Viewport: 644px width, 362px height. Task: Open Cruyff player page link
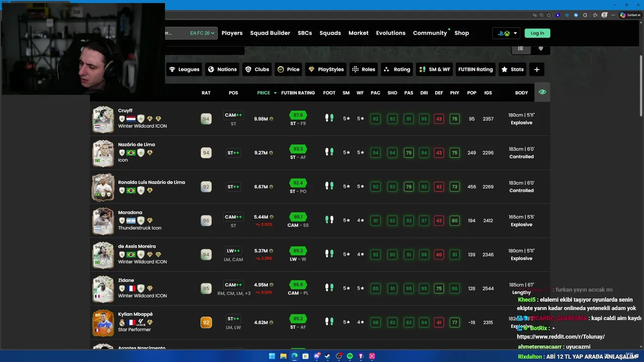[x=125, y=111]
